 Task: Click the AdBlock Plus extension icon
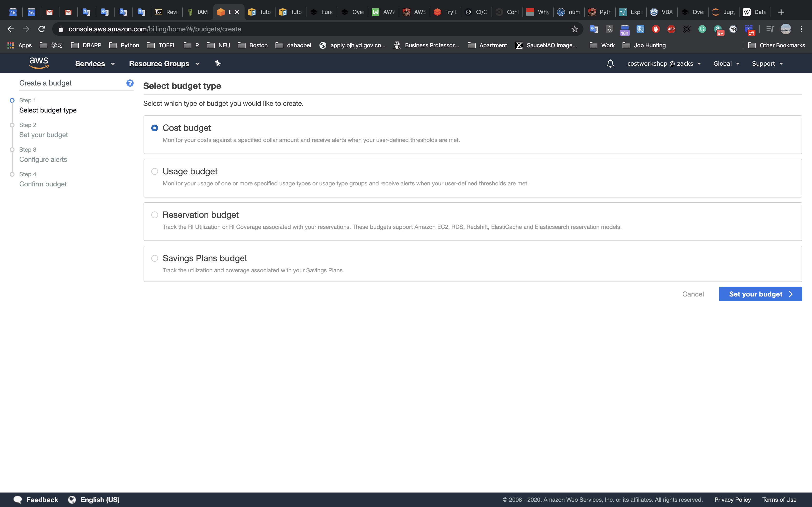tap(671, 29)
